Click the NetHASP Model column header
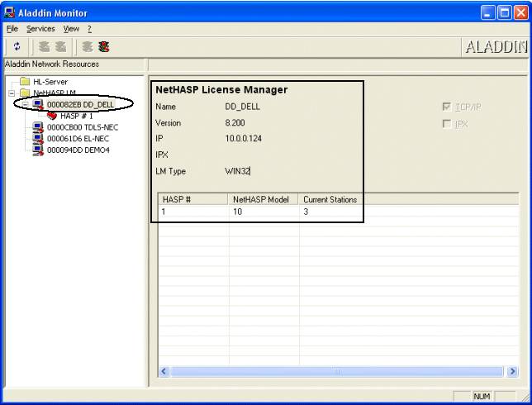The width and height of the screenshot is (532, 405). pos(263,199)
